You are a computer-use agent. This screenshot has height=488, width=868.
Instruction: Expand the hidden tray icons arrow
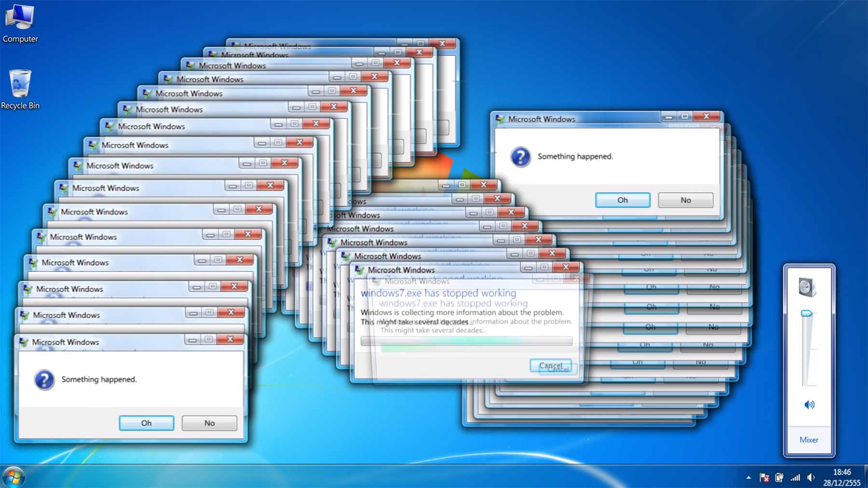tap(748, 477)
